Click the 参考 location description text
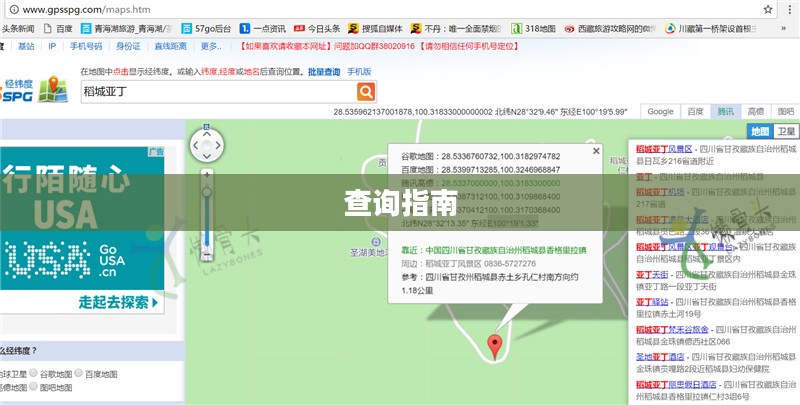The height and width of the screenshot is (405, 800). (490, 284)
